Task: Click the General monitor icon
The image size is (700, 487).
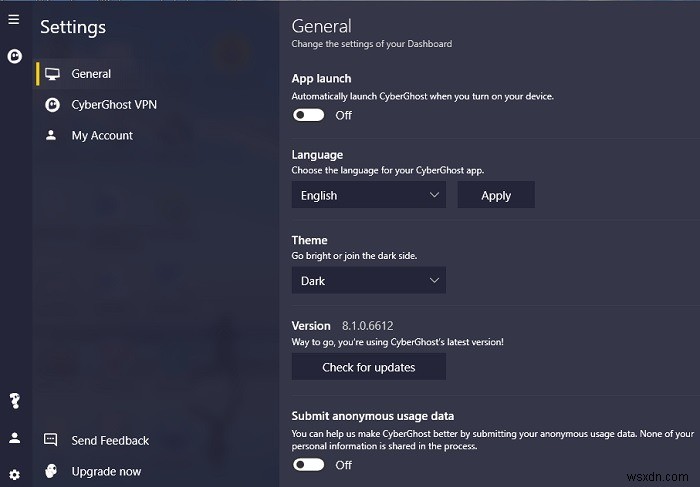Action: 52,74
